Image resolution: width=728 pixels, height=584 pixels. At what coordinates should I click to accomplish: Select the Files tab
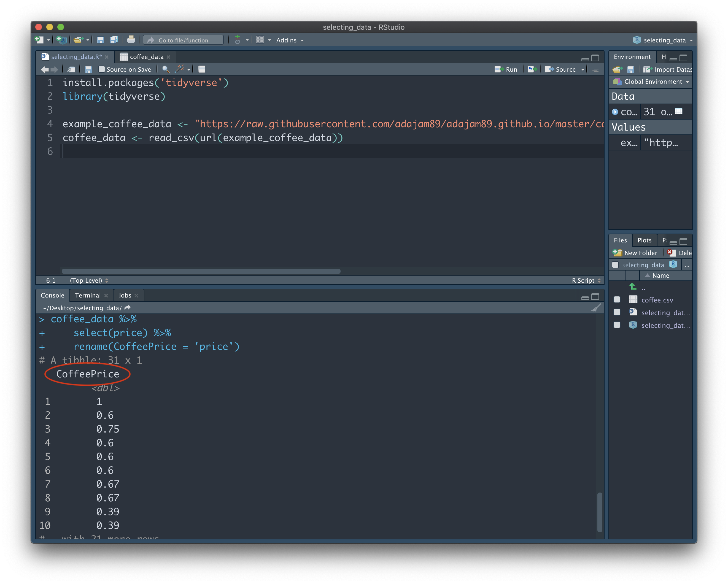pos(620,240)
